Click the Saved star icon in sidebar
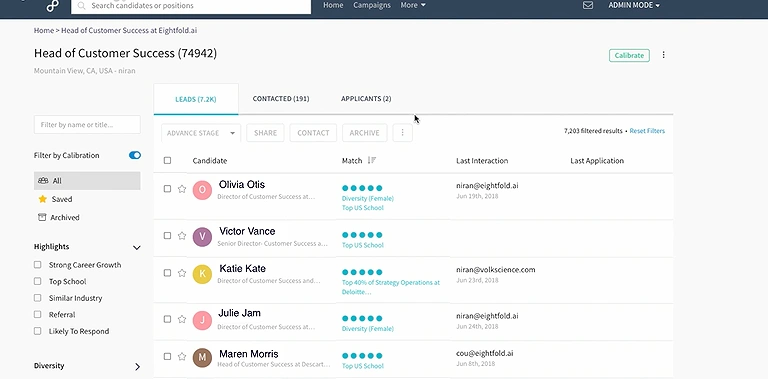Viewport: 768px width, 379px height. 43,199
